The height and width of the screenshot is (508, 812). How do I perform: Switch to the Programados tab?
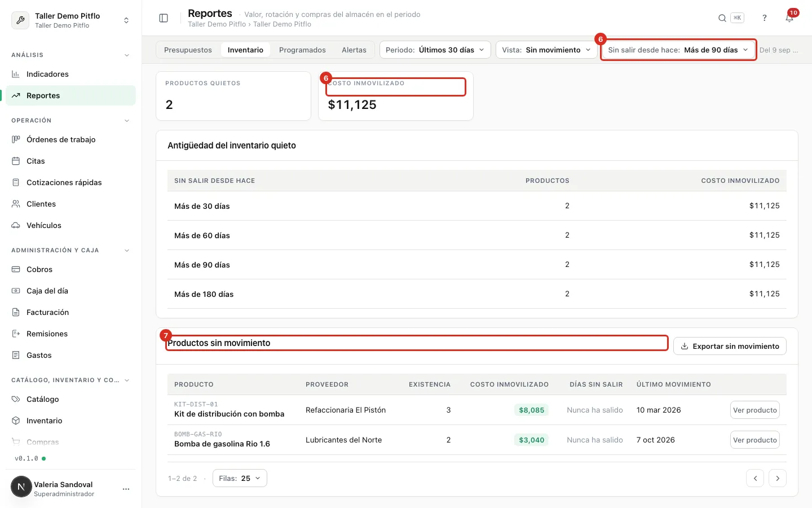[302, 50]
